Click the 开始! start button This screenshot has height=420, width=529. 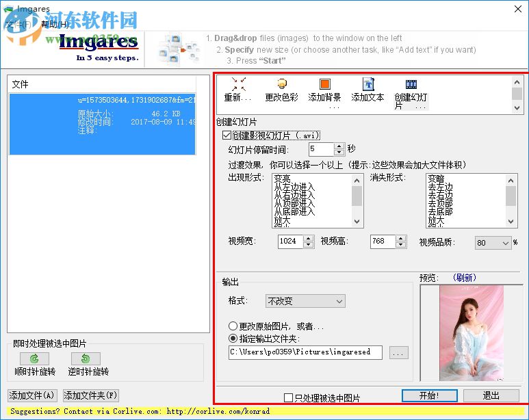coord(430,395)
